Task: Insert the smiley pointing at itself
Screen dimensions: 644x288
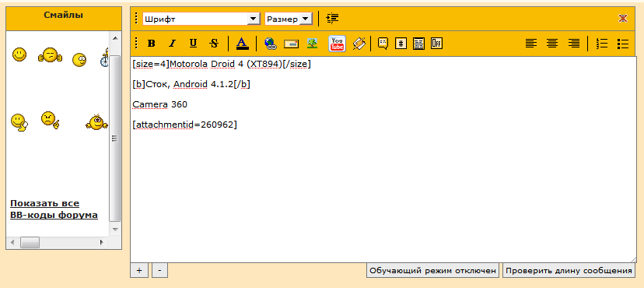Action: coord(19,122)
